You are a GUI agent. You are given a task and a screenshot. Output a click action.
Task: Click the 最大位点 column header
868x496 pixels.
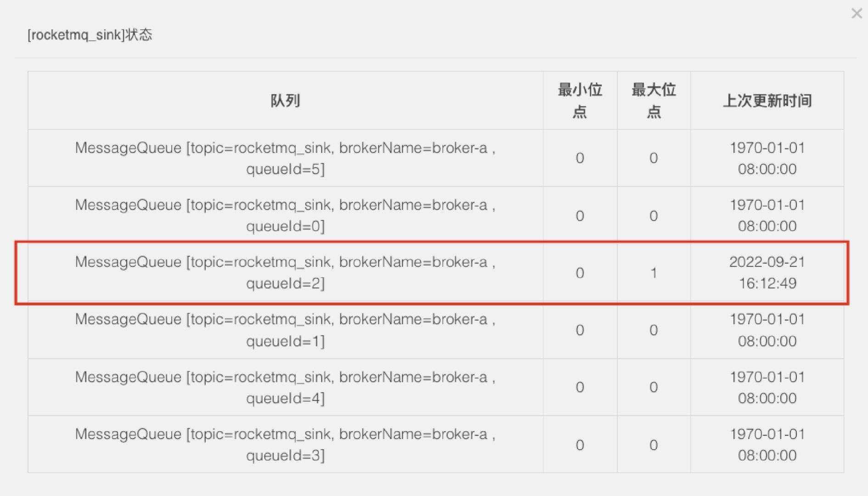[x=654, y=101]
